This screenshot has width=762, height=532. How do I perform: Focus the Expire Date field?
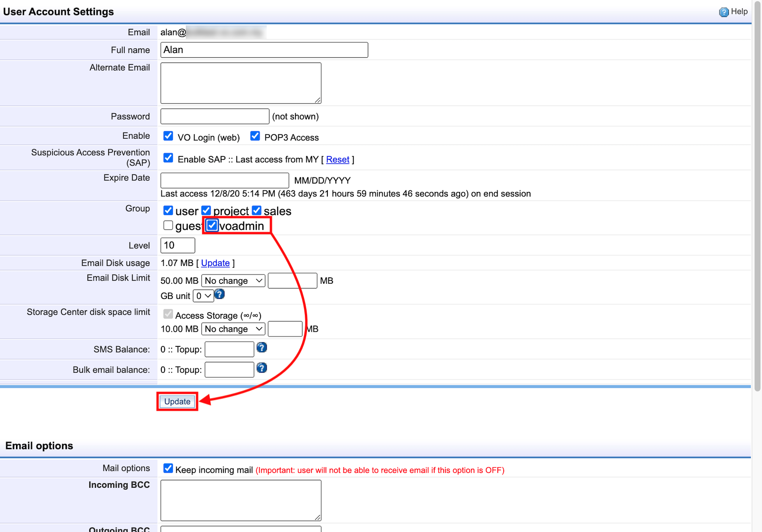tap(224, 180)
